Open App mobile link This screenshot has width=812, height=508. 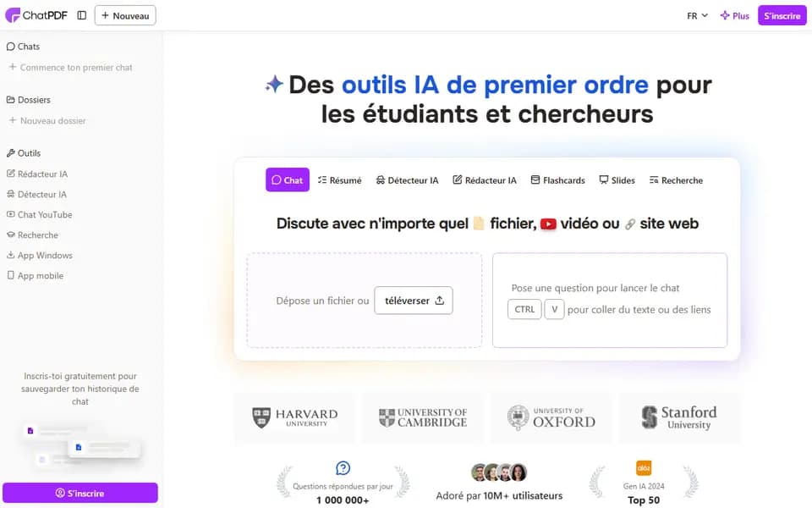click(x=36, y=276)
